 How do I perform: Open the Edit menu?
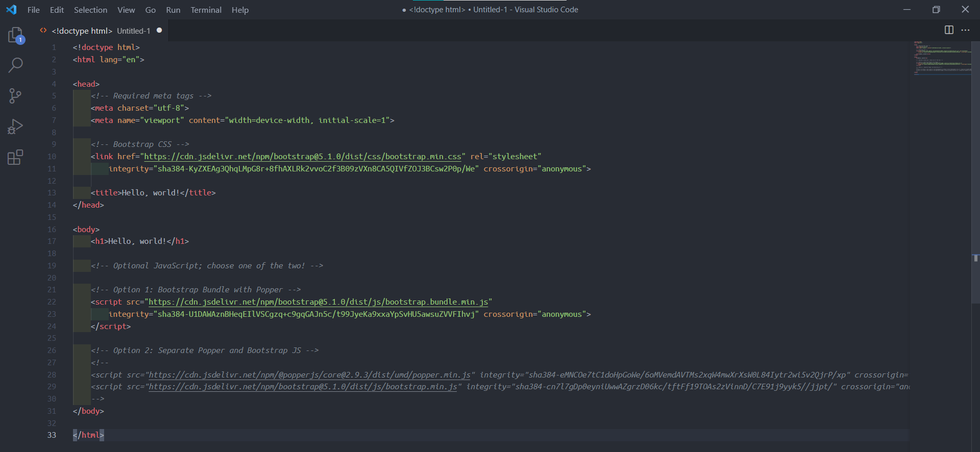[57, 10]
